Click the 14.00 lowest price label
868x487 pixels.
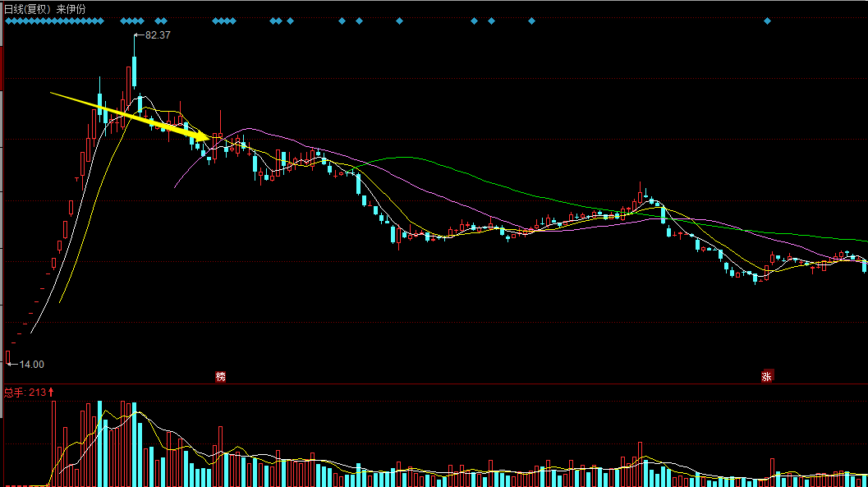click(31, 364)
